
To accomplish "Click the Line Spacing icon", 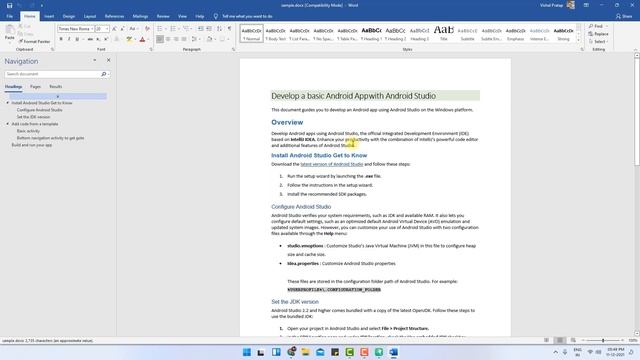I will [194, 39].
